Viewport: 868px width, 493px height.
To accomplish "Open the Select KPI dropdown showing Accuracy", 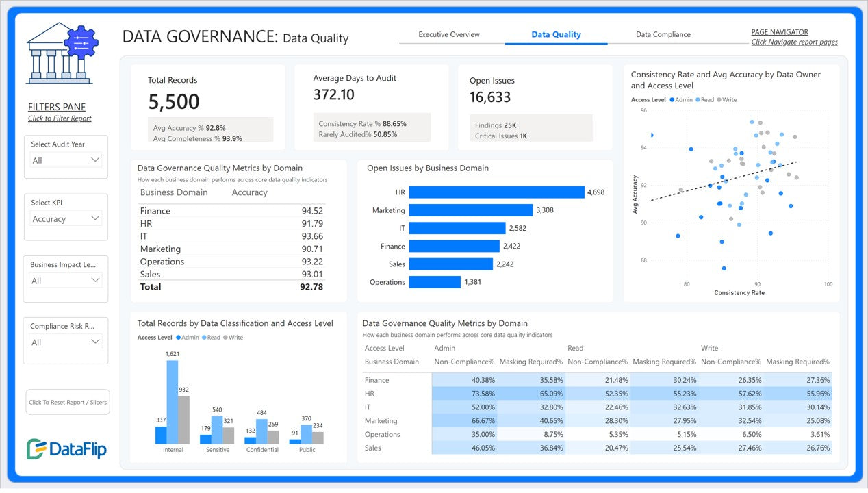I will [x=66, y=219].
